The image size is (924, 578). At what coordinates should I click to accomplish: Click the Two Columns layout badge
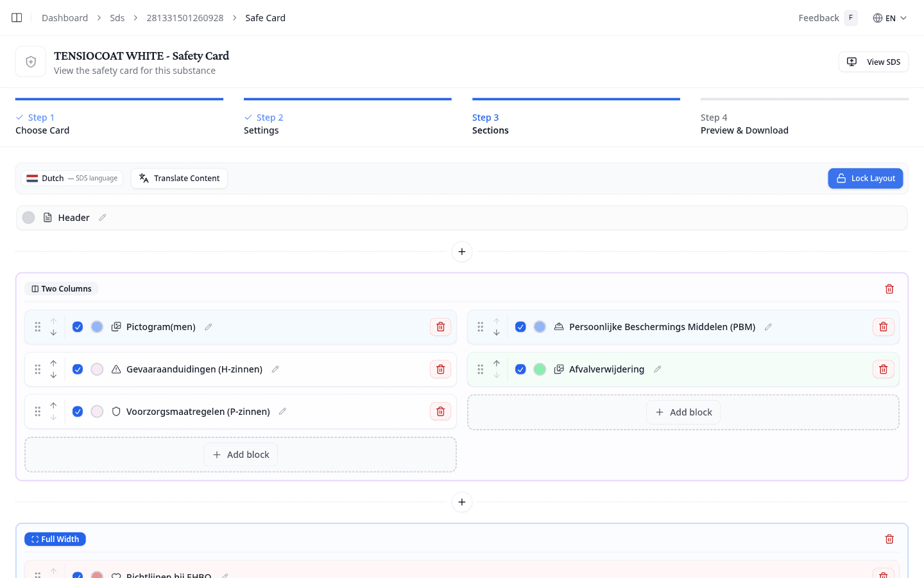[61, 289]
